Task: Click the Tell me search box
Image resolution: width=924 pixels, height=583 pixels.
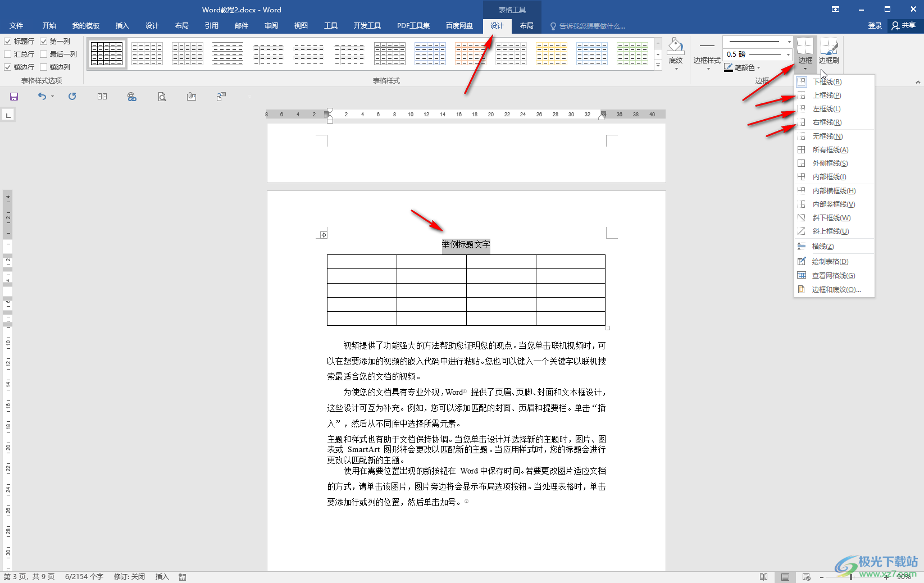Action: pos(588,26)
